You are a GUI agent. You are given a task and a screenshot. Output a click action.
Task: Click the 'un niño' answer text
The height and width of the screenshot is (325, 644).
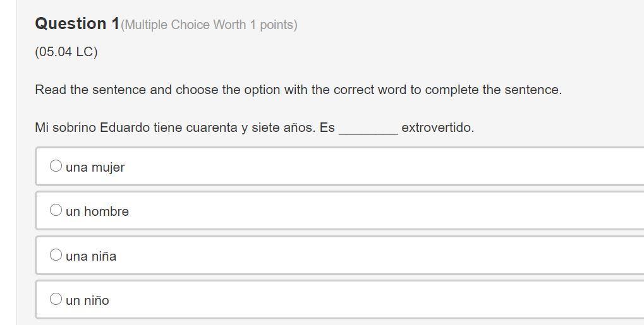[x=87, y=300]
